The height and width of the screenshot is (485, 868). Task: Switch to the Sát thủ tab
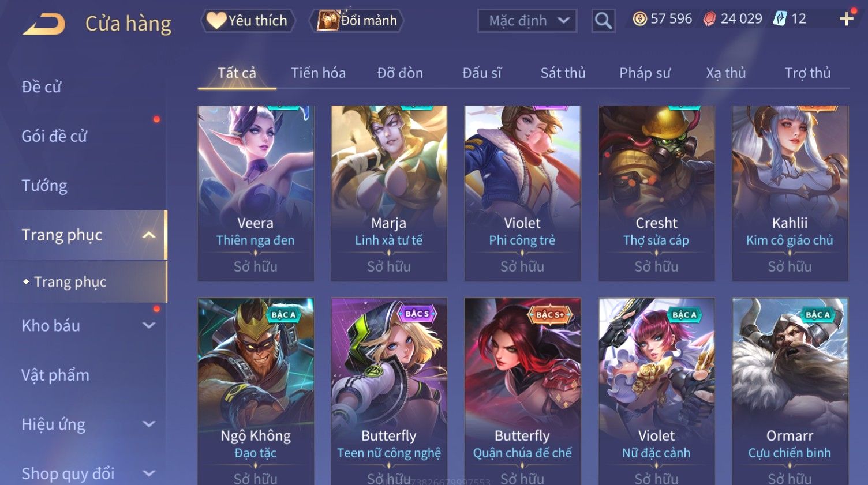pyautogui.click(x=563, y=73)
